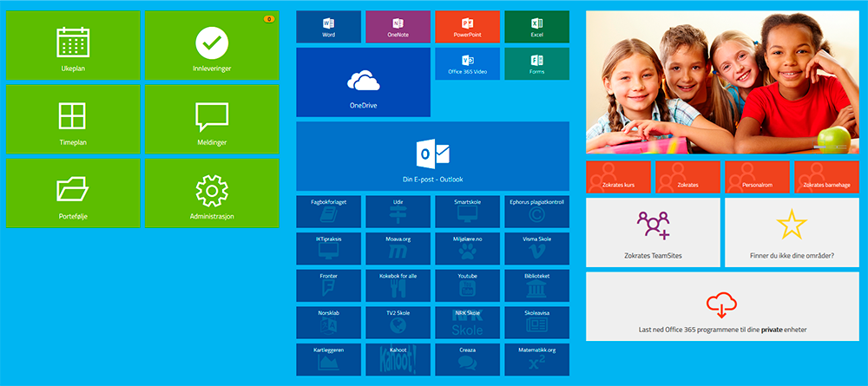Open the Fagbokforlaget link tile
Image resolution: width=868 pixels, height=386 pixels.
(328, 212)
